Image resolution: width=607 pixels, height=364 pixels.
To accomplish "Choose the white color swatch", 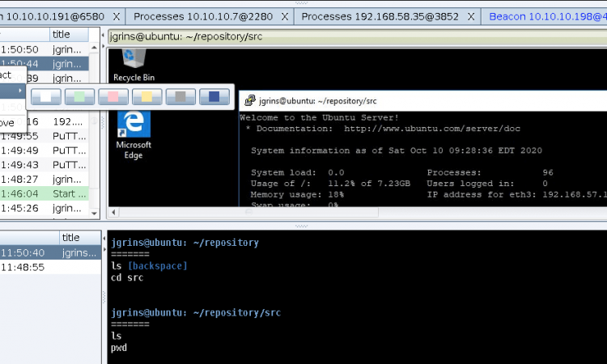I will point(46,97).
